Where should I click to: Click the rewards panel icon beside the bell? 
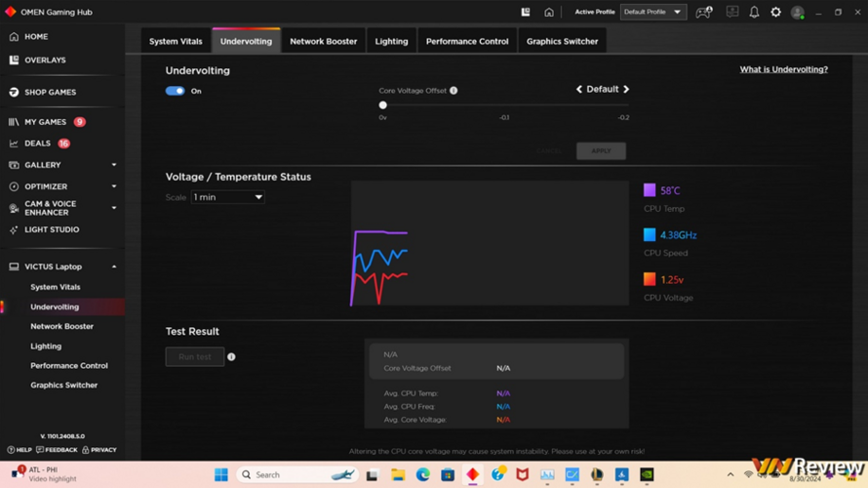(x=732, y=12)
